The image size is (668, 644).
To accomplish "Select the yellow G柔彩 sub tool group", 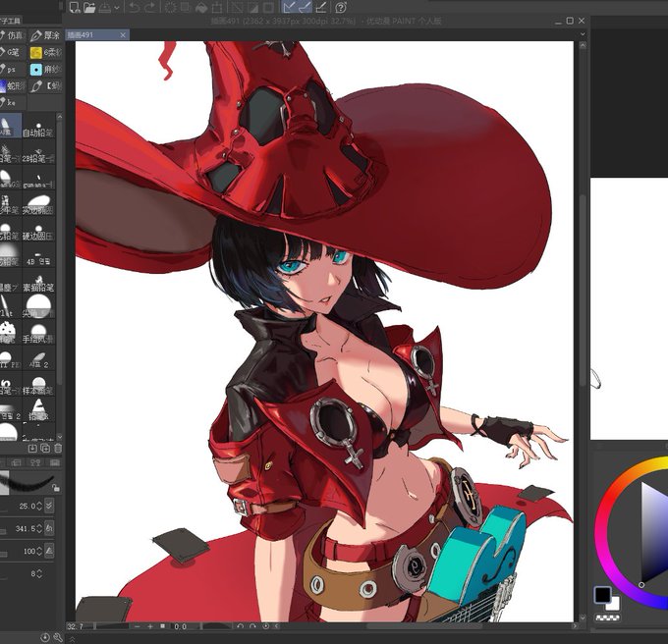I will click(x=46, y=52).
